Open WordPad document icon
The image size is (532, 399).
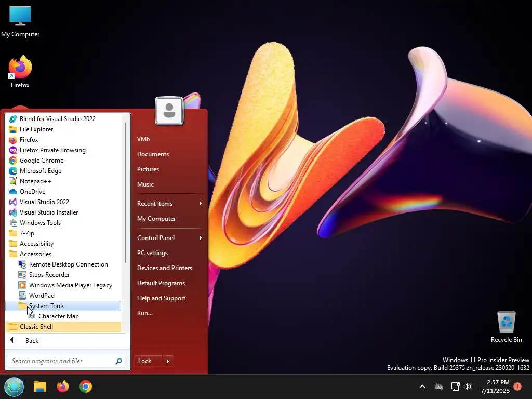pos(22,296)
